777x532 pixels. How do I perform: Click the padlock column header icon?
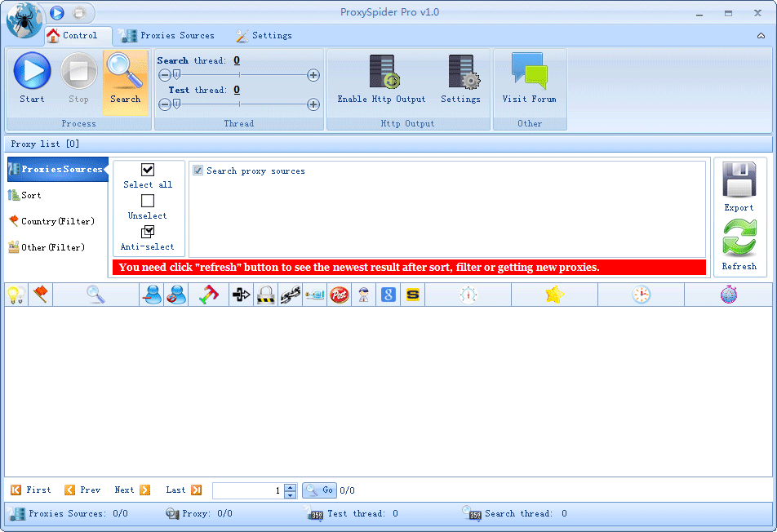[x=265, y=295]
